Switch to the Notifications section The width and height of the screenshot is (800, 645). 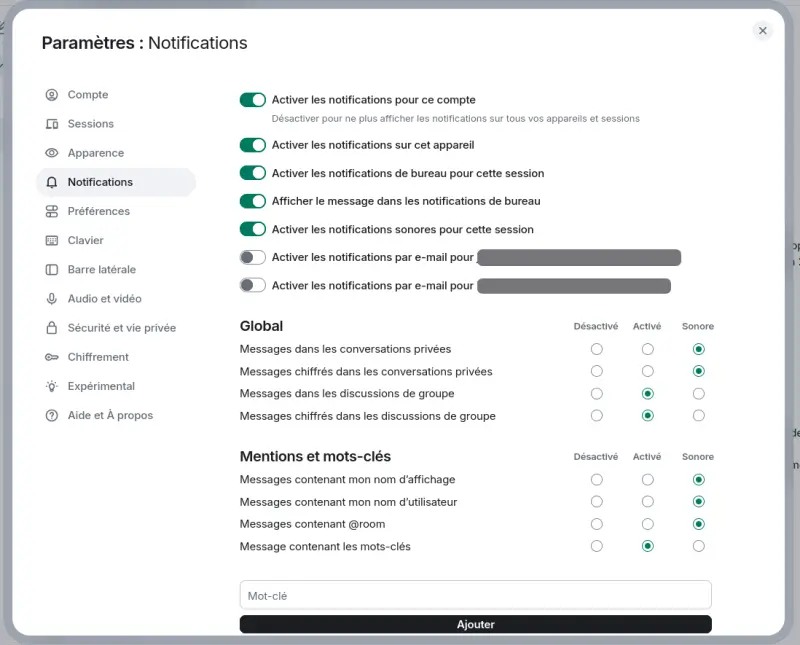(x=101, y=182)
